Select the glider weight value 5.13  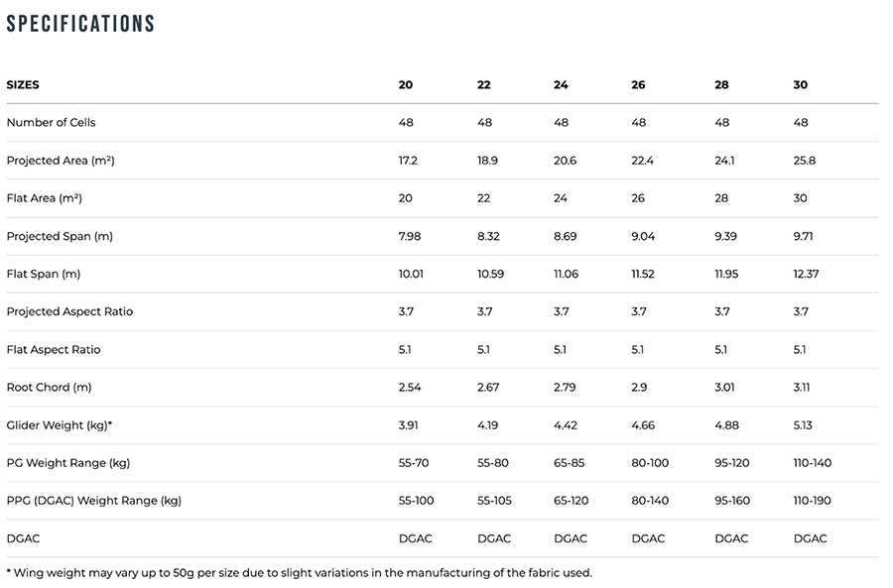pyautogui.click(x=805, y=425)
